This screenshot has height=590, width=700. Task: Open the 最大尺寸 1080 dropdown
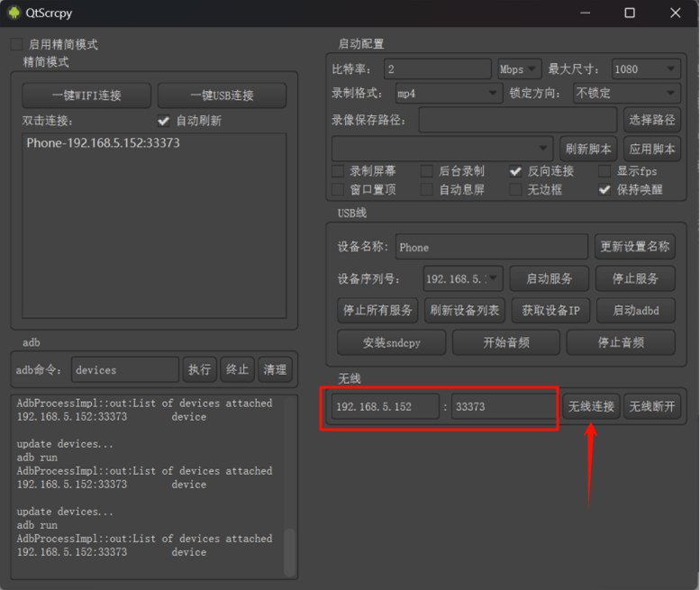646,69
